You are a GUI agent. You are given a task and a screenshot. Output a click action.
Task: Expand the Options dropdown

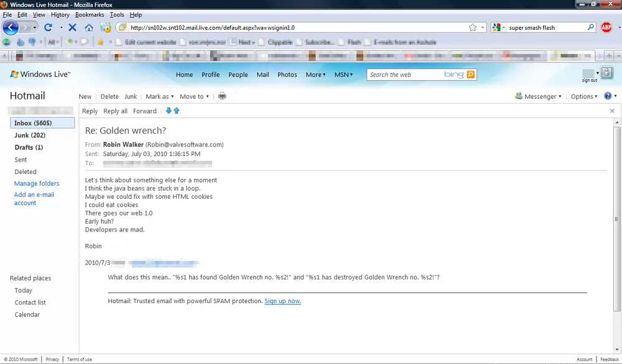coord(584,96)
